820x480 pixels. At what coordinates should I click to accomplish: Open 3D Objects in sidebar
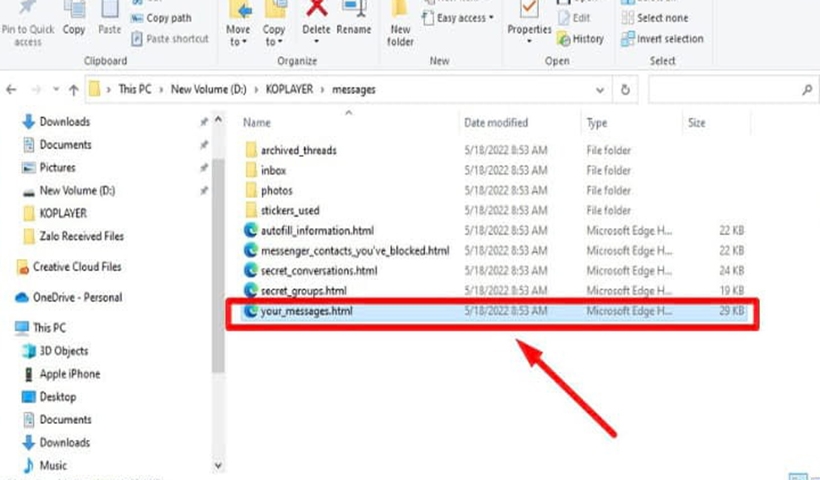[64, 351]
